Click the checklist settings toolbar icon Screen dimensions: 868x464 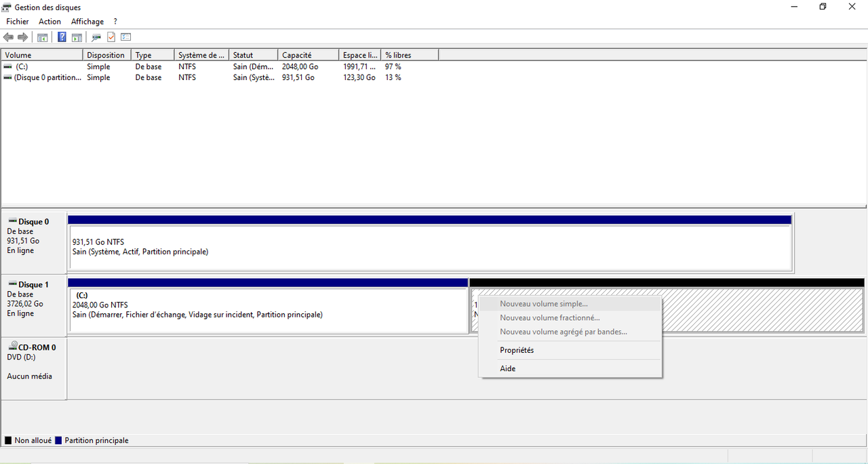[x=125, y=37]
